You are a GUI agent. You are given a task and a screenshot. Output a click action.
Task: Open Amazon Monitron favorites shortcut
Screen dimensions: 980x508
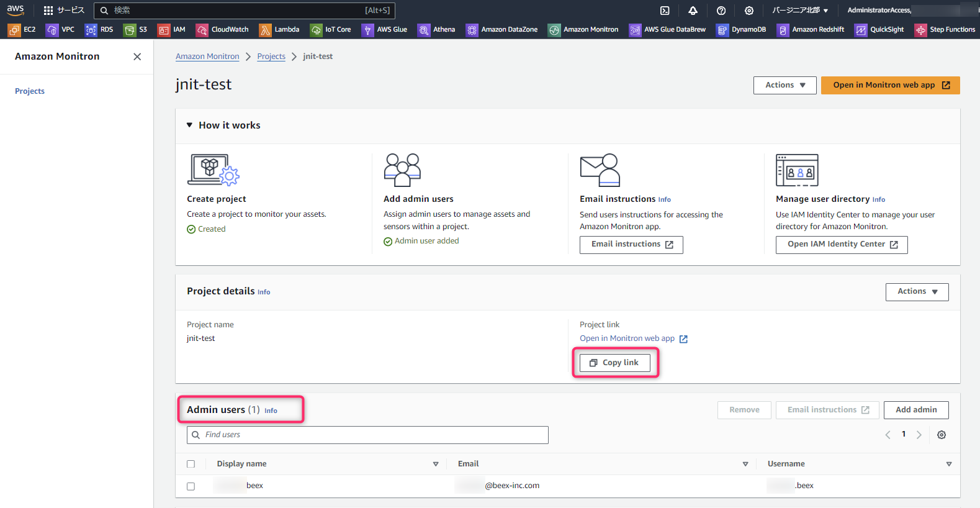tap(583, 30)
